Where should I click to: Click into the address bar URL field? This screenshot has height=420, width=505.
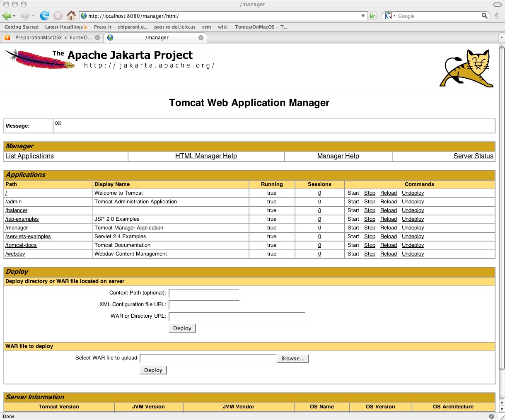[x=223, y=16]
